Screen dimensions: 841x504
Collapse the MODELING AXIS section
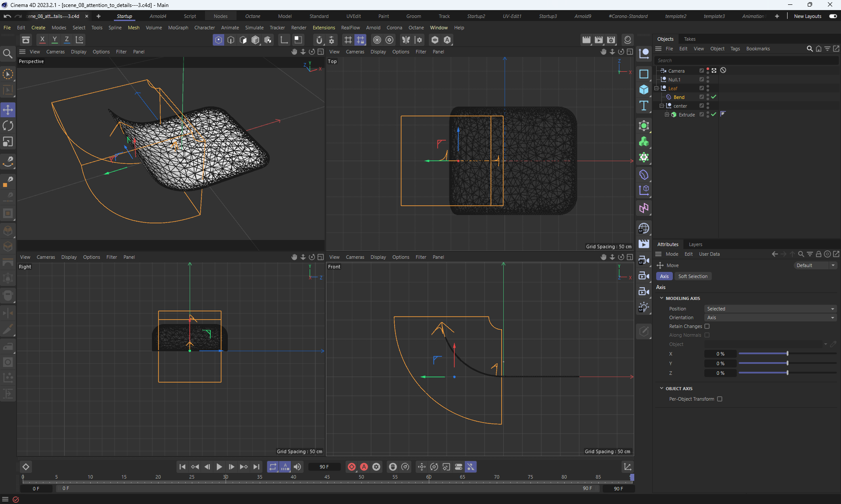click(x=661, y=298)
